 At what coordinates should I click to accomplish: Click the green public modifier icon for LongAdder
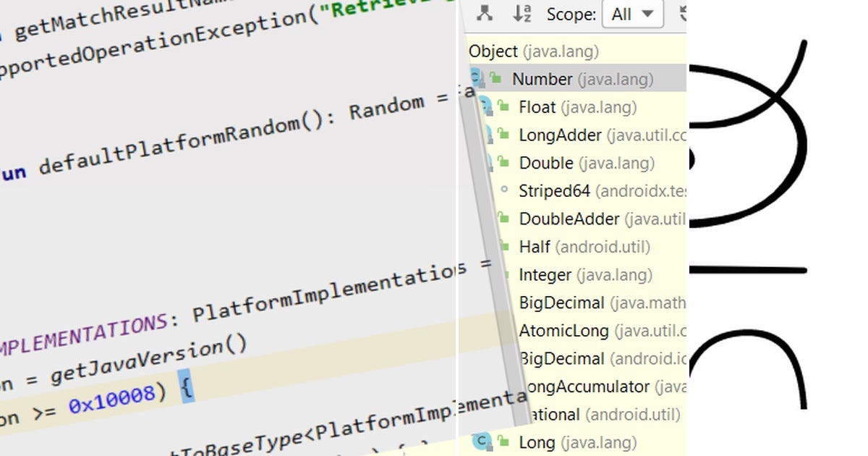pyautogui.click(x=502, y=135)
